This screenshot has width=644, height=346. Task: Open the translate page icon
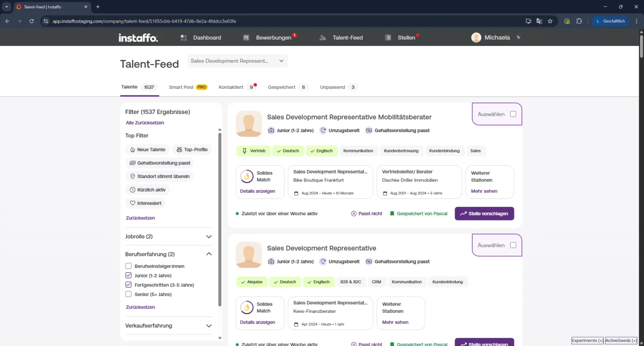(539, 21)
